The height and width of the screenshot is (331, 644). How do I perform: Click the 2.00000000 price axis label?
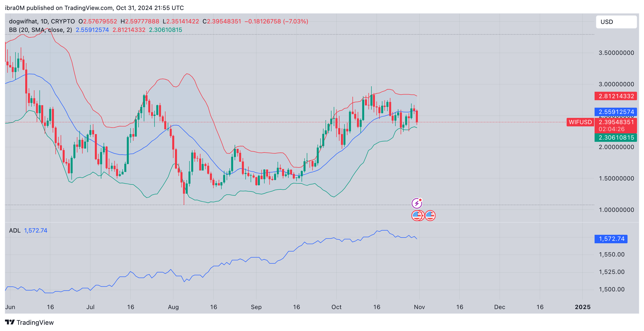point(616,147)
